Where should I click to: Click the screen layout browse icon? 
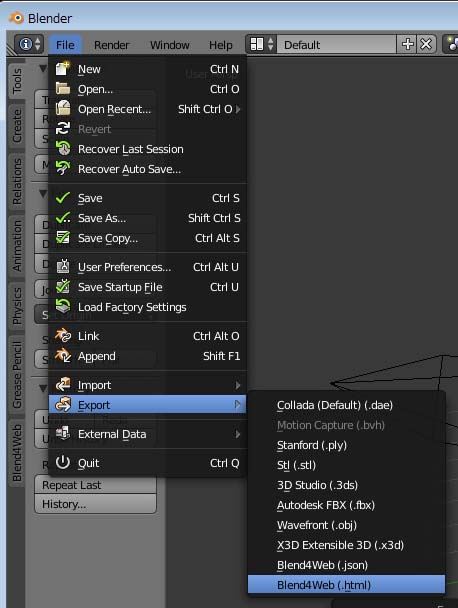tap(262, 44)
